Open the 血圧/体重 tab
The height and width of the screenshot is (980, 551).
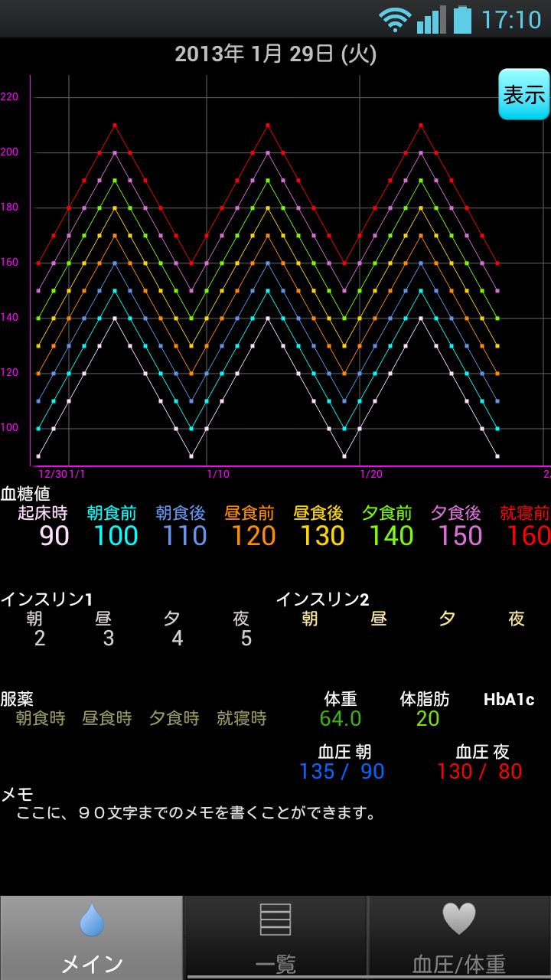click(x=459, y=938)
